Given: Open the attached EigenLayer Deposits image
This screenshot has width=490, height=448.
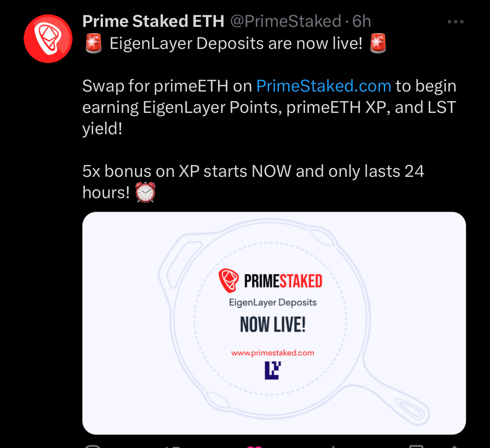Looking at the screenshot, I should (x=274, y=323).
